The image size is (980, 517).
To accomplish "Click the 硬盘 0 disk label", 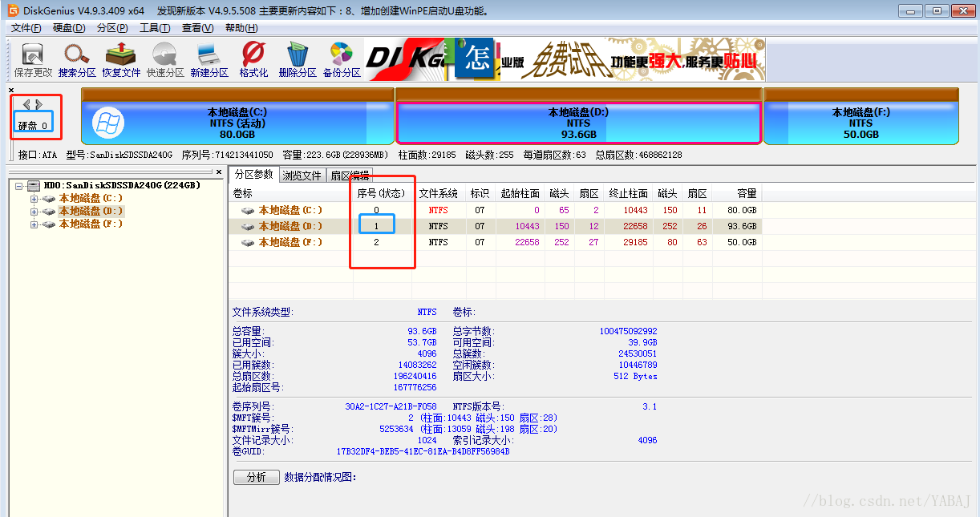I will 33,126.
